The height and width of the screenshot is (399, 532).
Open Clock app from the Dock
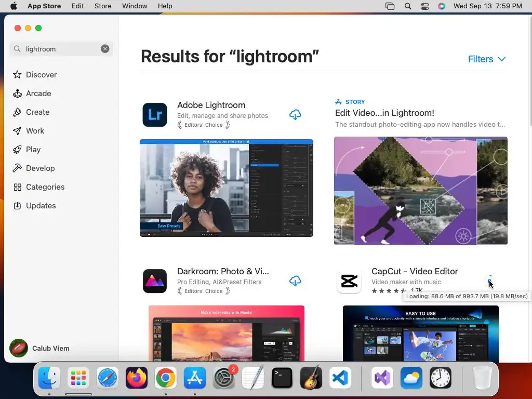pos(441,378)
